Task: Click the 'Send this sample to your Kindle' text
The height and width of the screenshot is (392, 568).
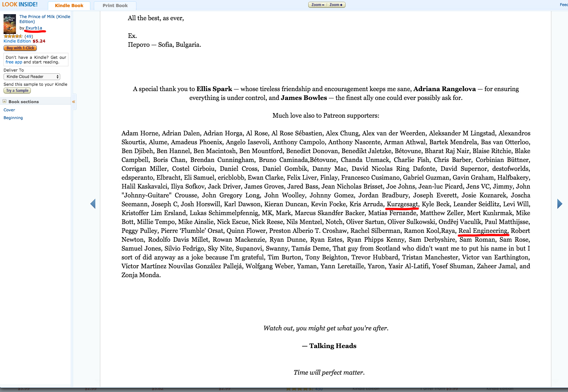Action: 35,84
